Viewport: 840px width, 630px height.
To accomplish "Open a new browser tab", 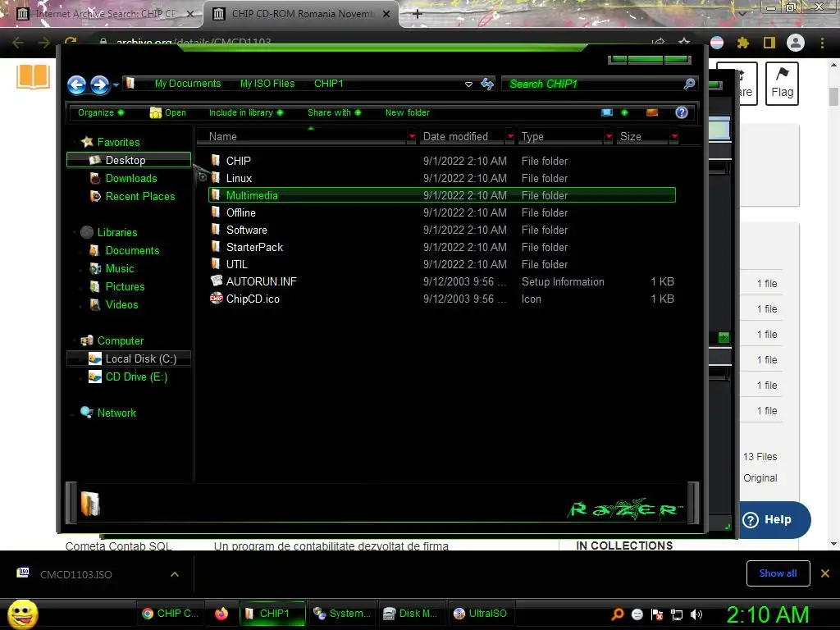I will pos(418,14).
